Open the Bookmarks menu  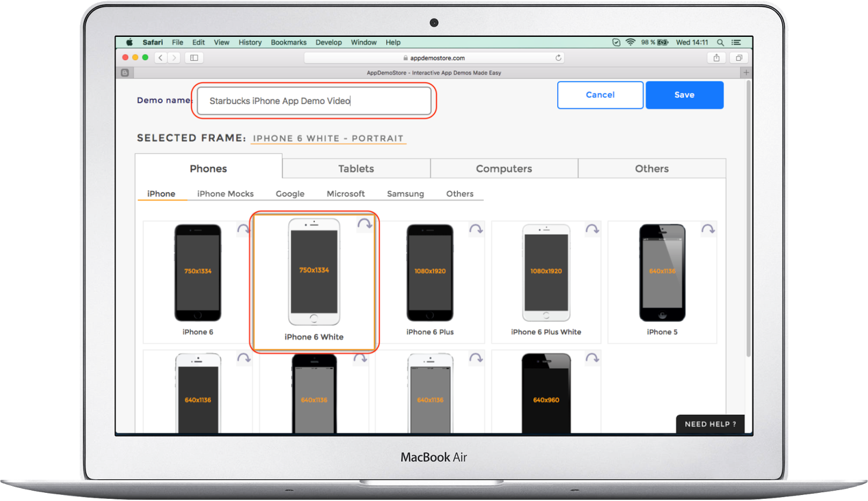[289, 42]
